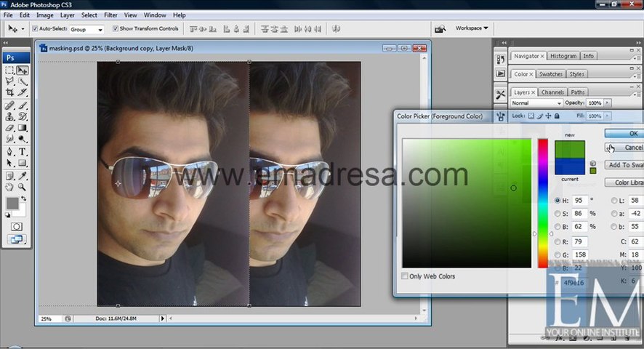The width and height of the screenshot is (644, 349).
Task: Open Color panel options menu
Action: pos(635,76)
